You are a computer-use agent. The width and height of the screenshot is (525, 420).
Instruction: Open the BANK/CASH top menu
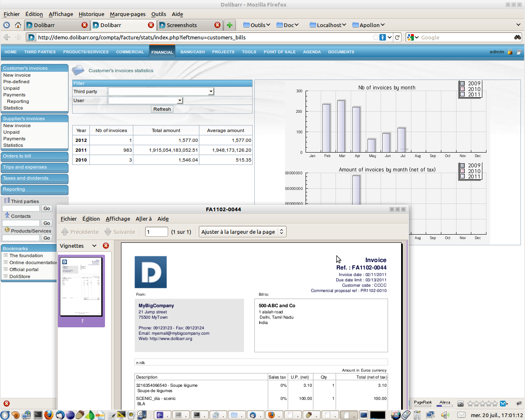coord(192,52)
